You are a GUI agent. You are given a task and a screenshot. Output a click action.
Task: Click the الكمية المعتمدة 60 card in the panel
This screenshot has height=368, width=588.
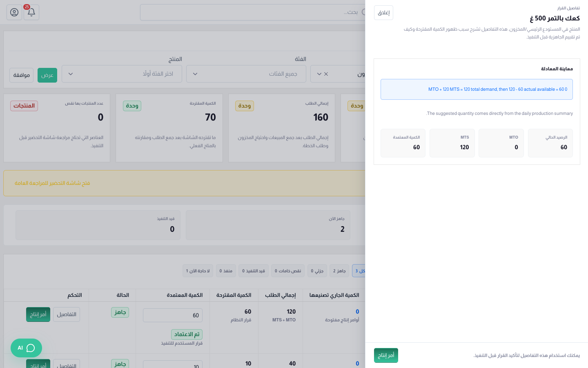pyautogui.click(x=403, y=143)
